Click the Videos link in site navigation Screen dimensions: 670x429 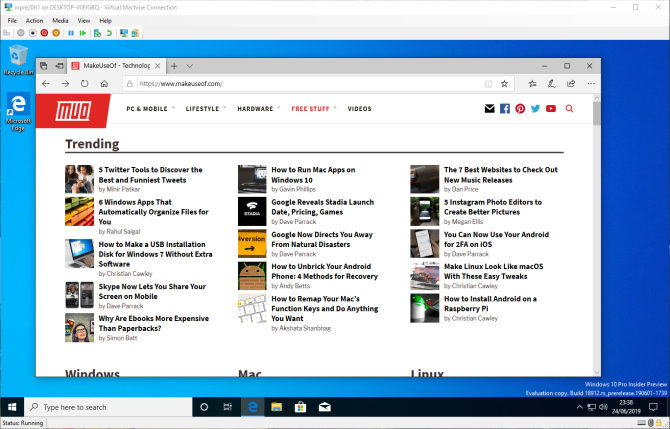pos(359,108)
